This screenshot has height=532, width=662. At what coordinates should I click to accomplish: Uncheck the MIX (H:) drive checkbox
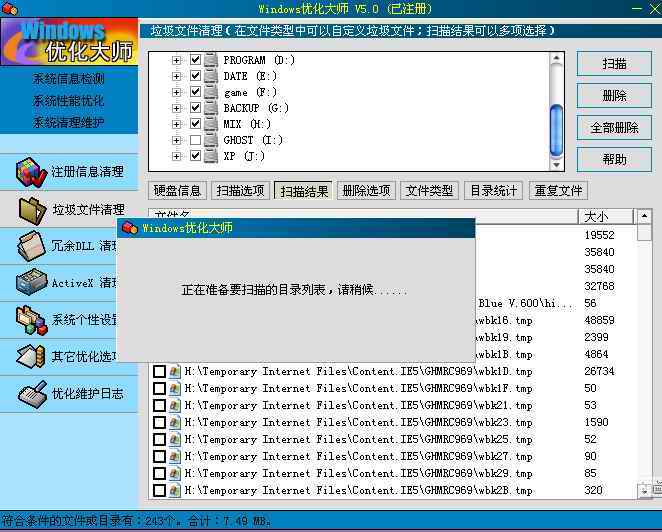click(x=195, y=124)
